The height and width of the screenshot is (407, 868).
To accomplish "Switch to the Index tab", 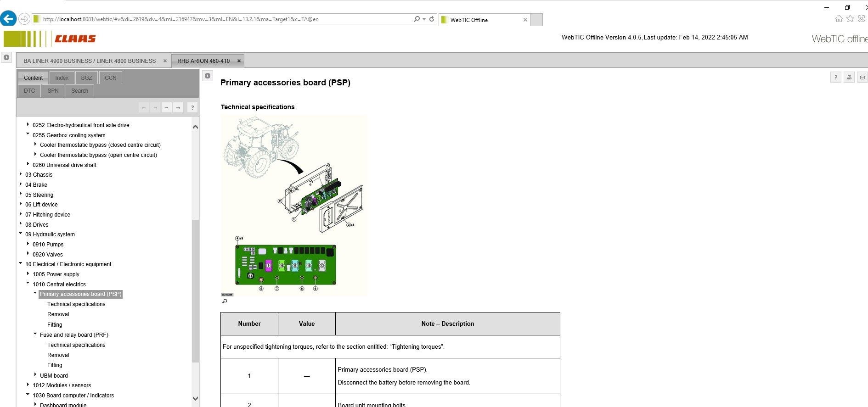I will [62, 78].
